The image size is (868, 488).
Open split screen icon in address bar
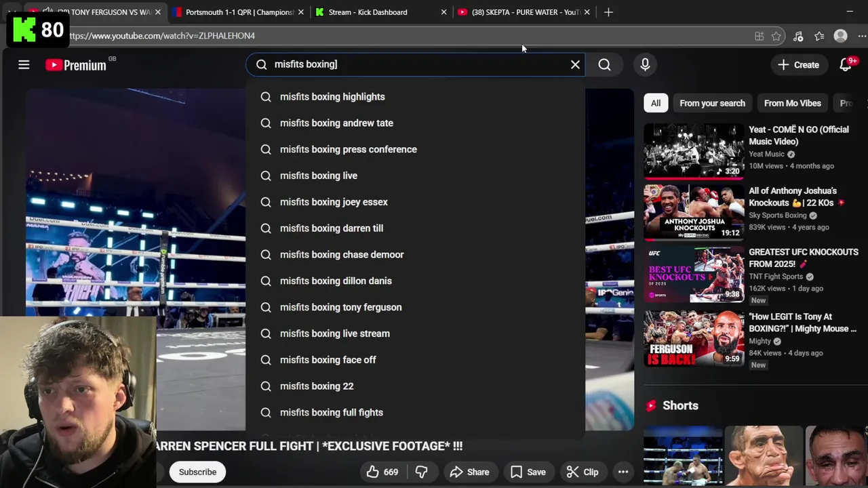[759, 36]
